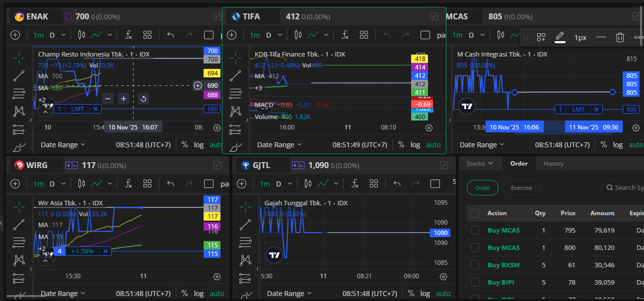The width and height of the screenshot is (644, 301).
Task: Open layout templates grid icon in TIFA toolbar
Action: pyautogui.click(x=364, y=35)
